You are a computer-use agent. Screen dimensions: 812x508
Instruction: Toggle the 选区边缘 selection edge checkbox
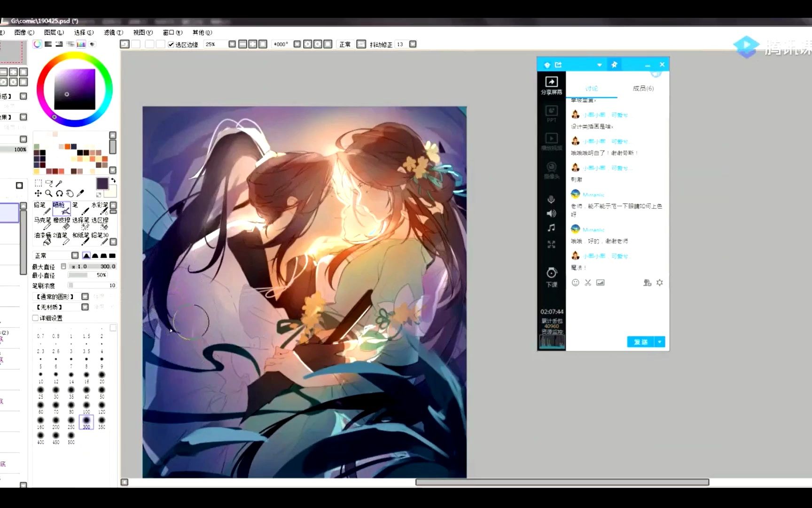[x=171, y=44]
